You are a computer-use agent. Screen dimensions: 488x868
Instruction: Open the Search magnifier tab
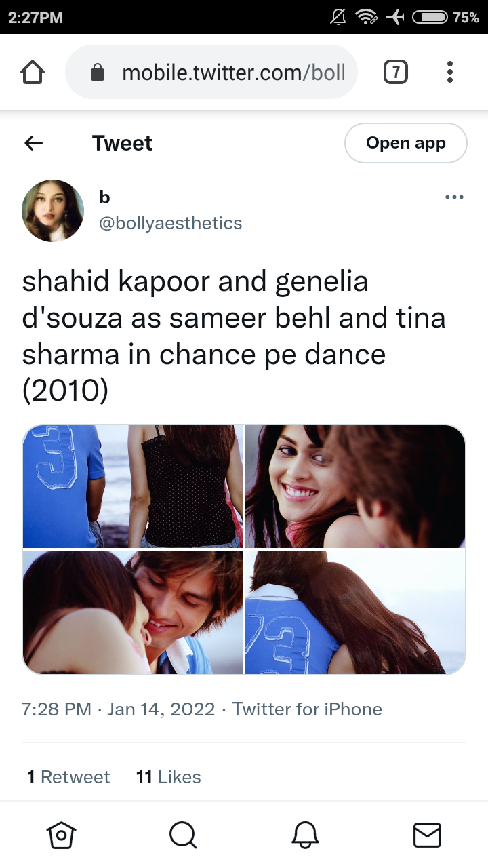tap(183, 835)
